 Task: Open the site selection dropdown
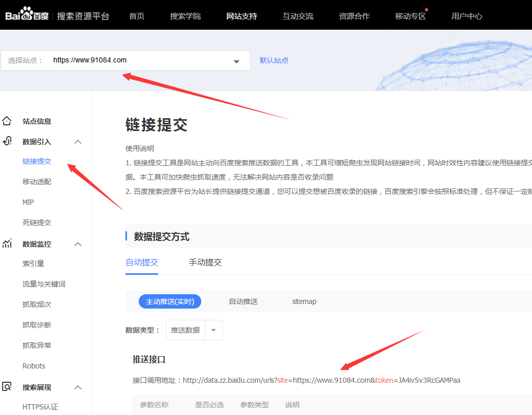(x=236, y=61)
